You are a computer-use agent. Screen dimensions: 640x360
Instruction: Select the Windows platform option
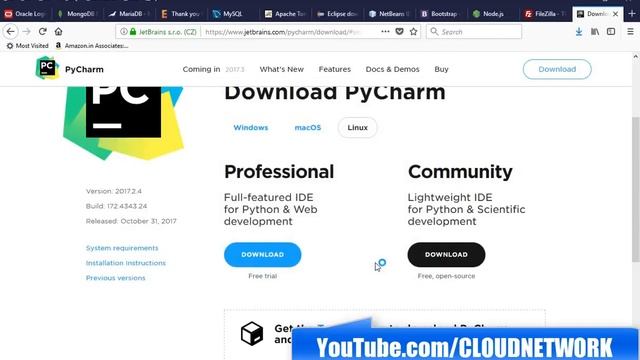[x=251, y=128]
